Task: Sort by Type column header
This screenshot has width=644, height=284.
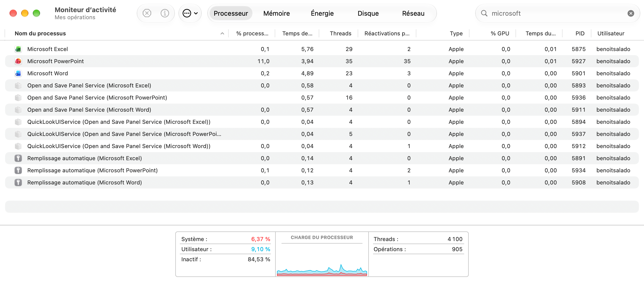Action: coord(456,33)
